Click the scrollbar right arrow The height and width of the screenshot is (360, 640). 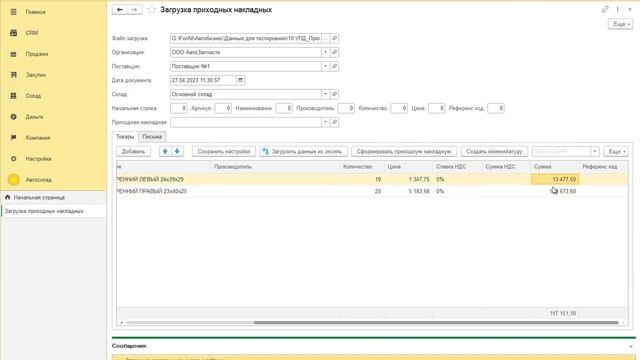tap(623, 323)
